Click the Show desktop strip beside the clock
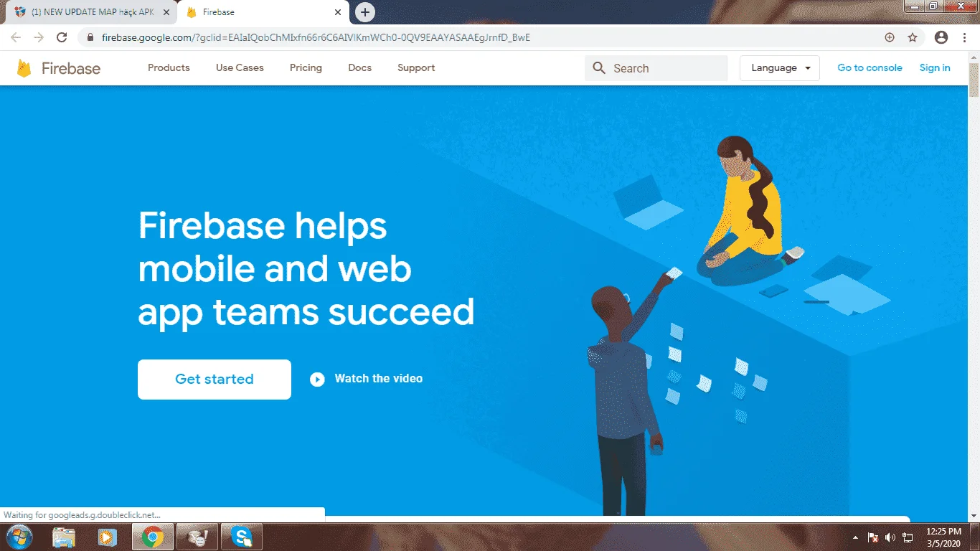Viewport: 980px width, 551px height. [x=974, y=537]
